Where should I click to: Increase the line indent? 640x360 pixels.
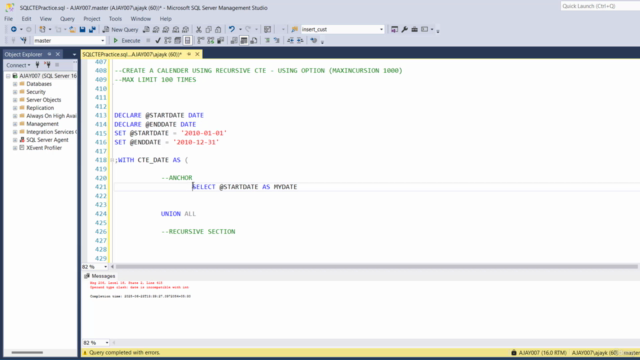click(300, 40)
